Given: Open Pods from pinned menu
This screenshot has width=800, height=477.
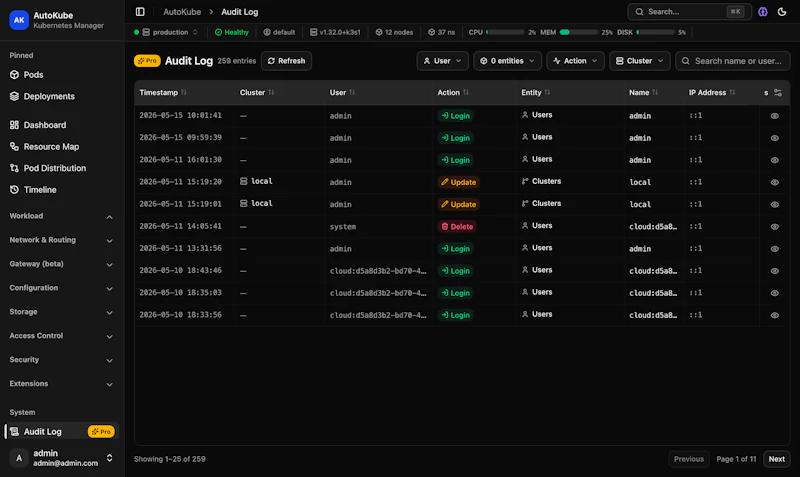Looking at the screenshot, I should point(61,74).
